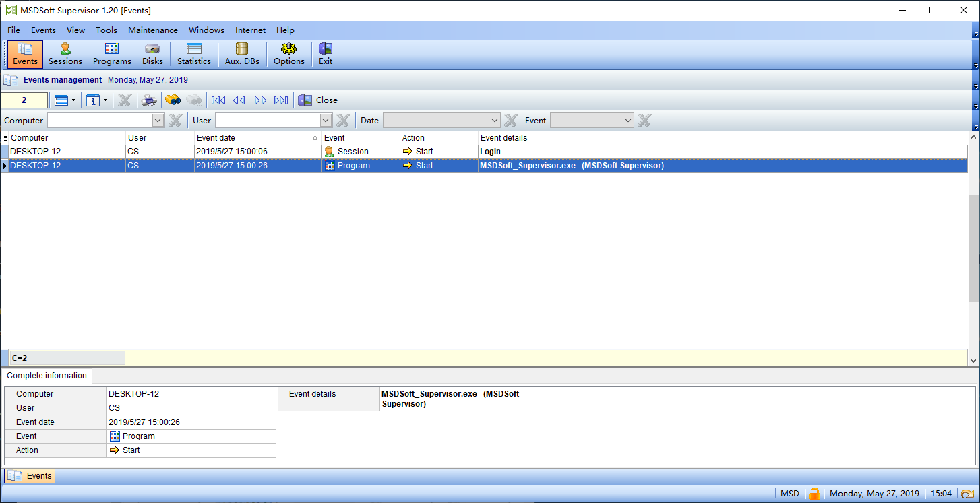Open the Help menu
This screenshot has height=503, width=980.
coord(285,30)
